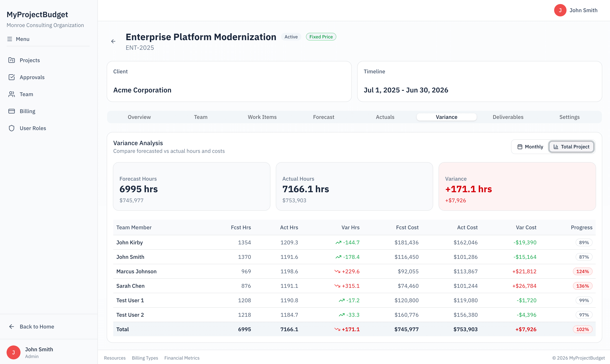The height and width of the screenshot is (364, 610).
Task: Click the Back to Home arrow icon
Action: 12,327
